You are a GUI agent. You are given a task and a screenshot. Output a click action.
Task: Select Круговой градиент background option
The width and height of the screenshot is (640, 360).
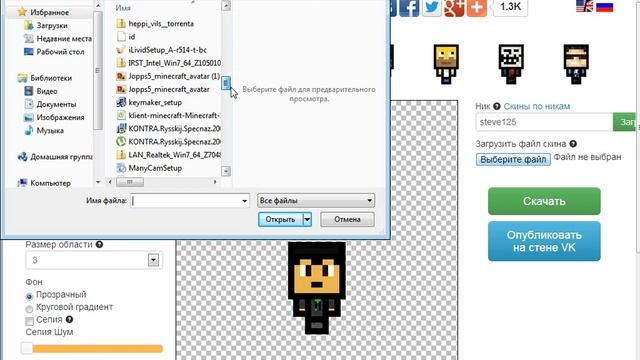[x=29, y=309]
